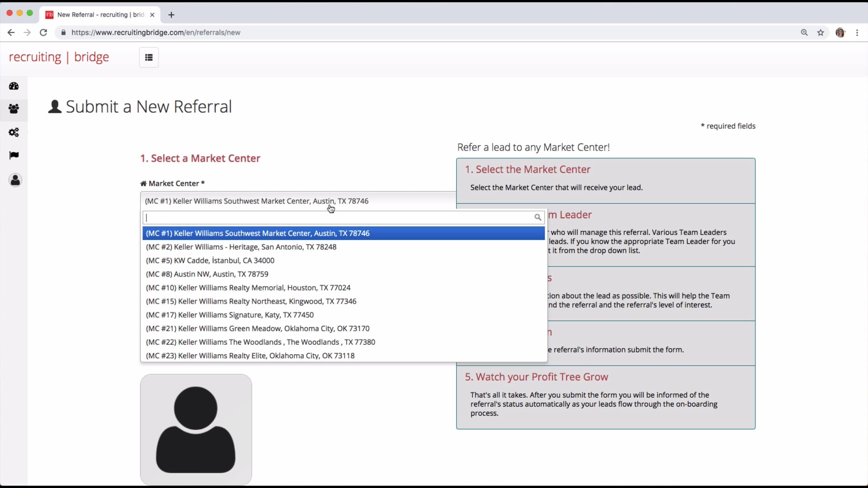Click the page zoom magnifier in address bar
The height and width of the screenshot is (488, 868).
coord(804,33)
